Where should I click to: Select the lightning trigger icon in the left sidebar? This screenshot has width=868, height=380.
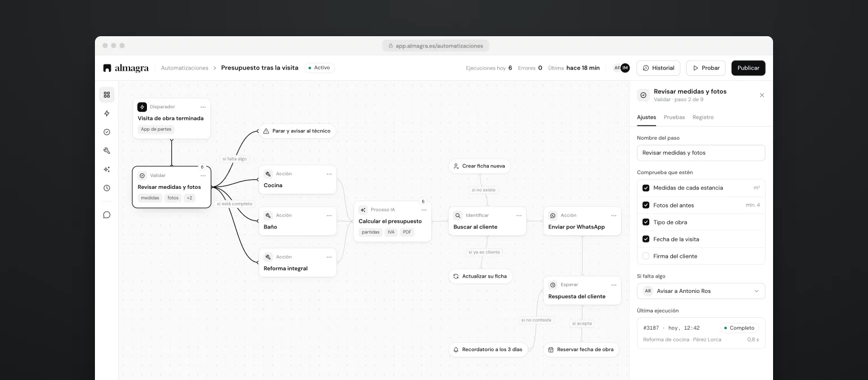(107, 114)
